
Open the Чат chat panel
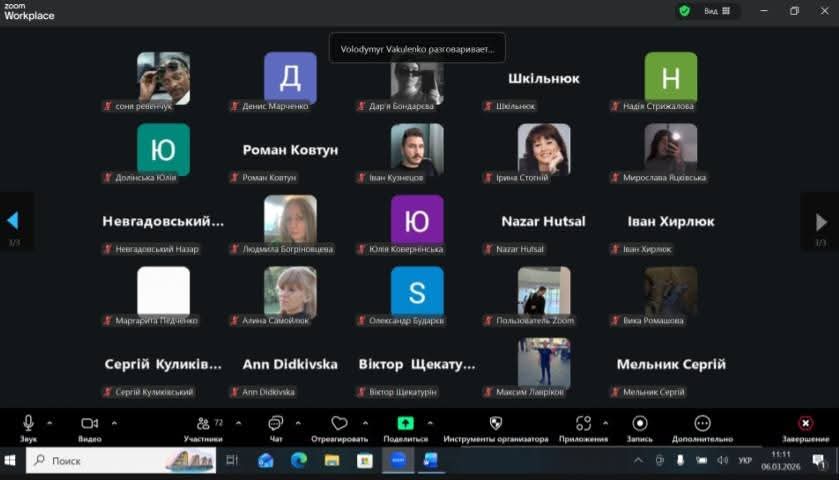pos(275,424)
